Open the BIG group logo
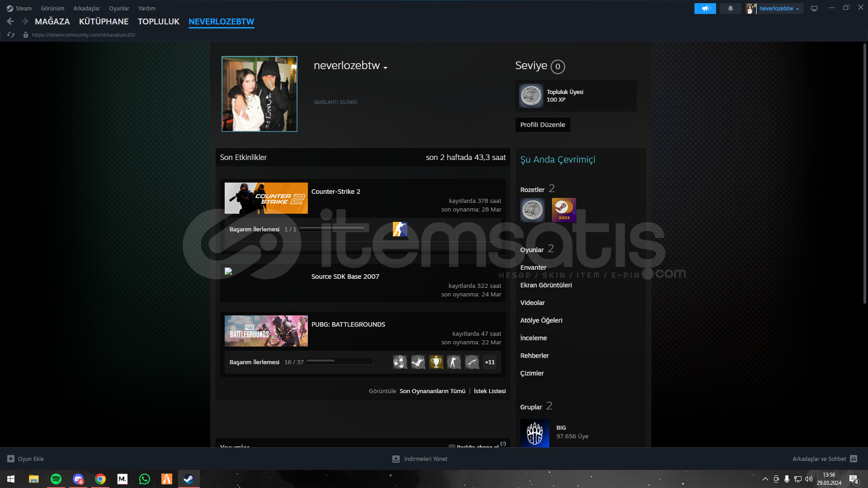The image size is (868, 488). coord(534,433)
